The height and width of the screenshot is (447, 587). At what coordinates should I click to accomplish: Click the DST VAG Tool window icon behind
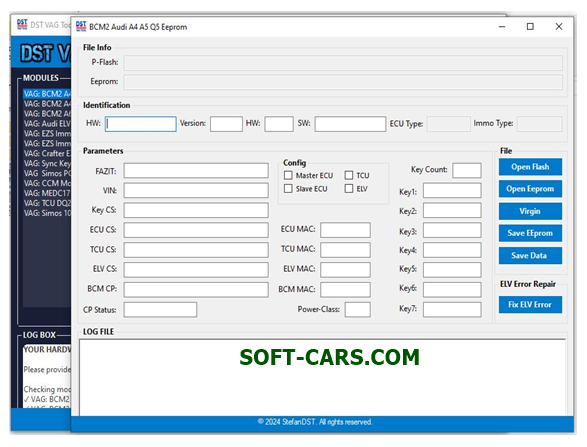click(x=22, y=24)
